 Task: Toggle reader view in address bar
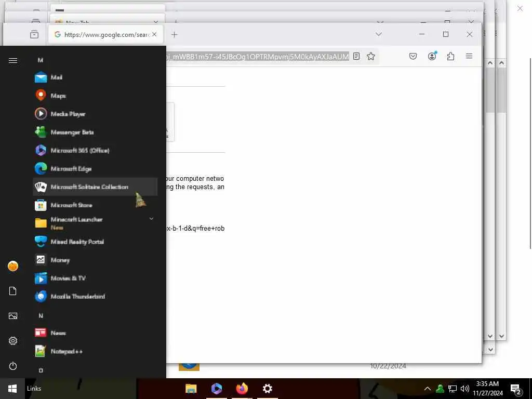click(x=356, y=56)
